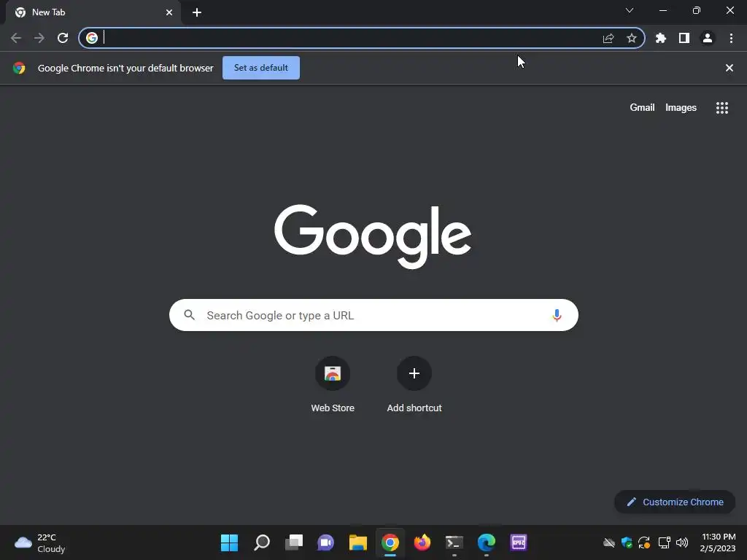Screen dimensions: 747x560
Task: Open Microsoft Edge from taskbar
Action: click(487, 542)
